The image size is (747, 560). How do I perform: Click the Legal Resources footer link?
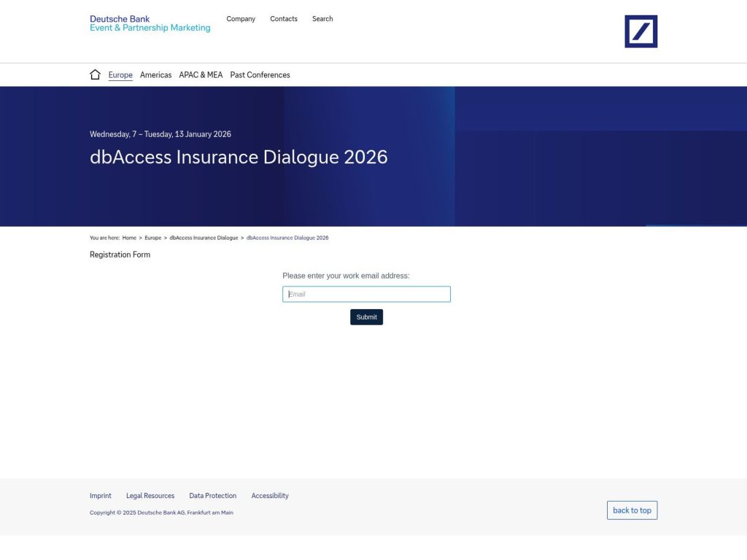(x=150, y=495)
